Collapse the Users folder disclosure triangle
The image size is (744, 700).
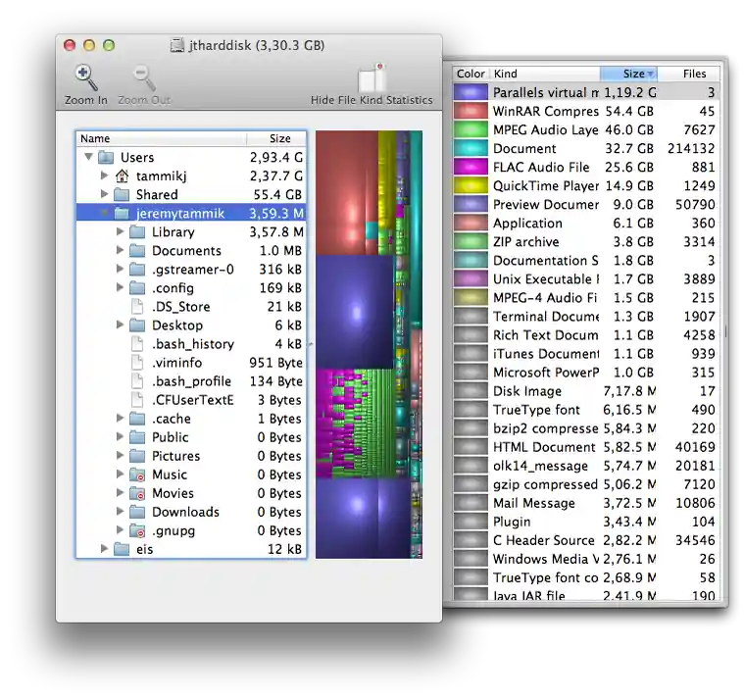point(89,158)
